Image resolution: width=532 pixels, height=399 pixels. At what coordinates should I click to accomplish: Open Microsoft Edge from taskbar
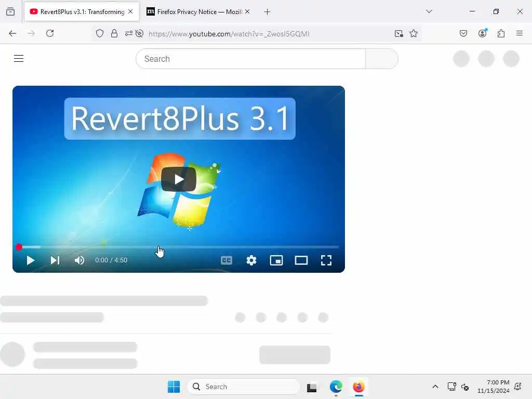336,387
